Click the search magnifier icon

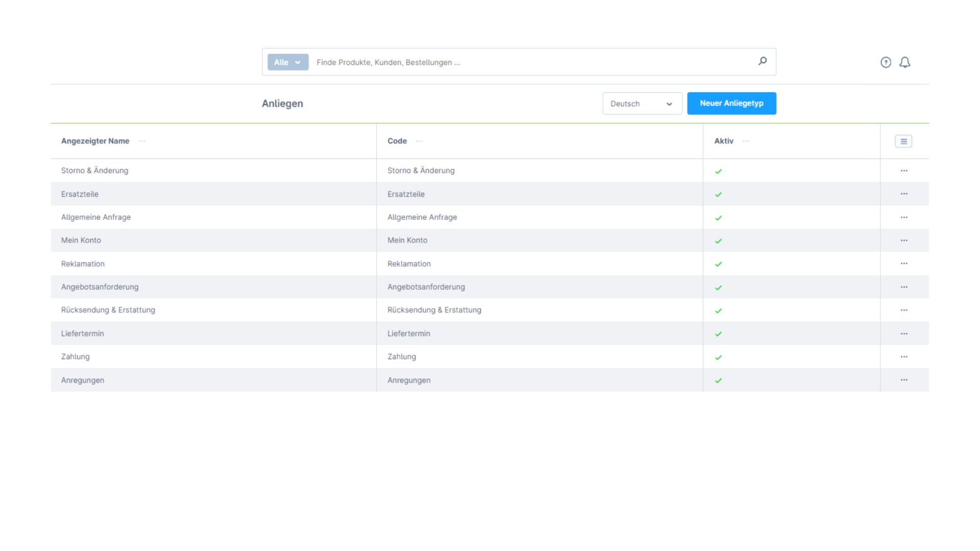[x=763, y=62]
